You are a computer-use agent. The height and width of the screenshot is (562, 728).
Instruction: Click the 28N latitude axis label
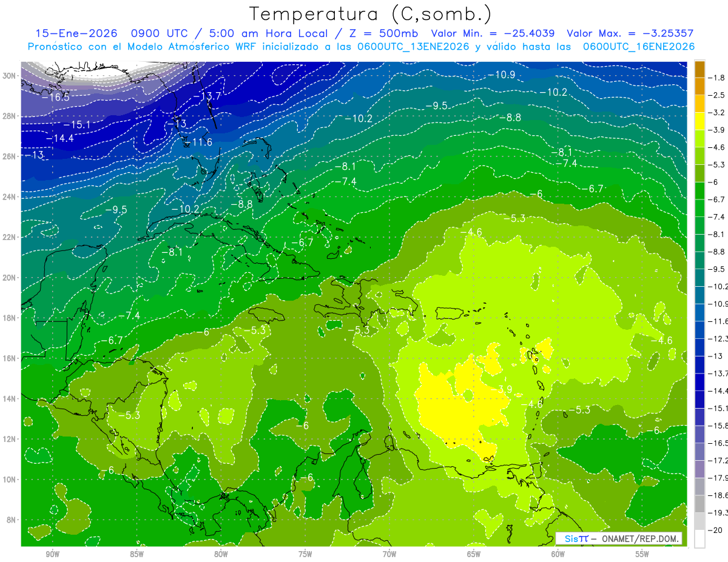pos(10,116)
